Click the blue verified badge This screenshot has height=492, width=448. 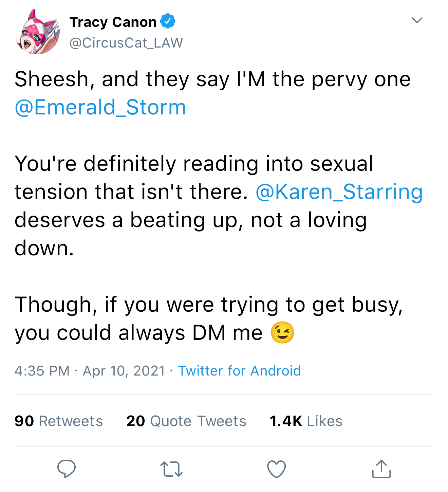168,21
